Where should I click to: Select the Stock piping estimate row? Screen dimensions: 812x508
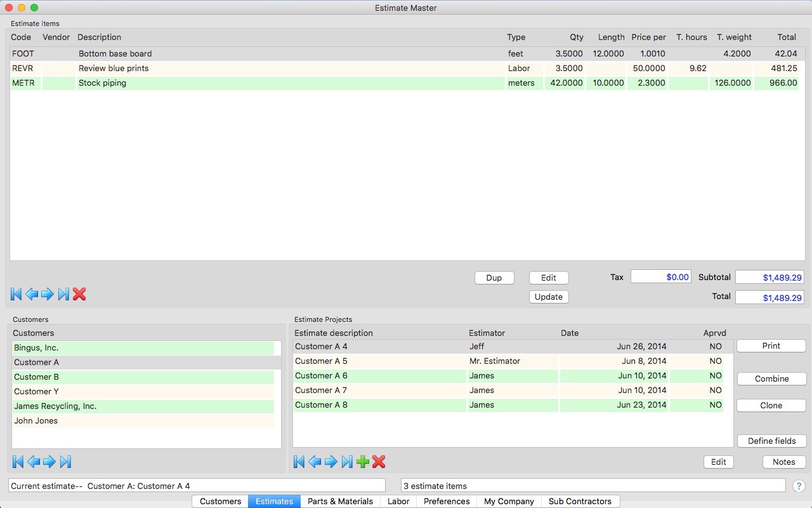point(254,83)
